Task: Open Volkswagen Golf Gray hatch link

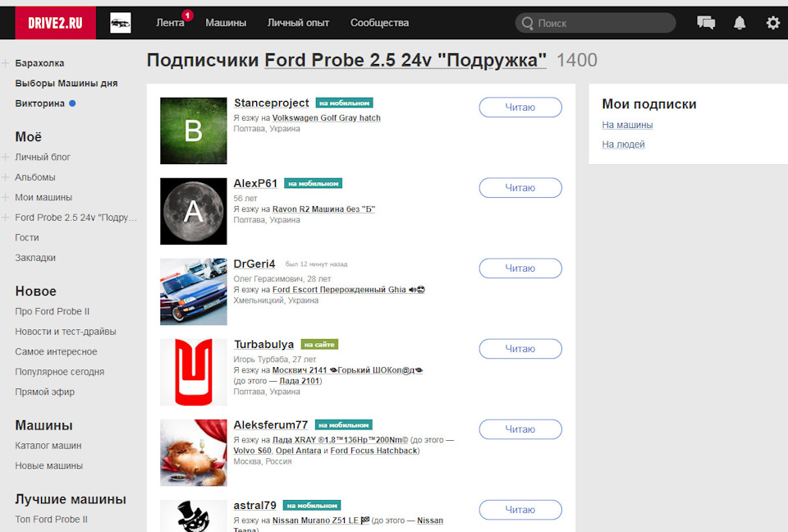Action: point(326,117)
